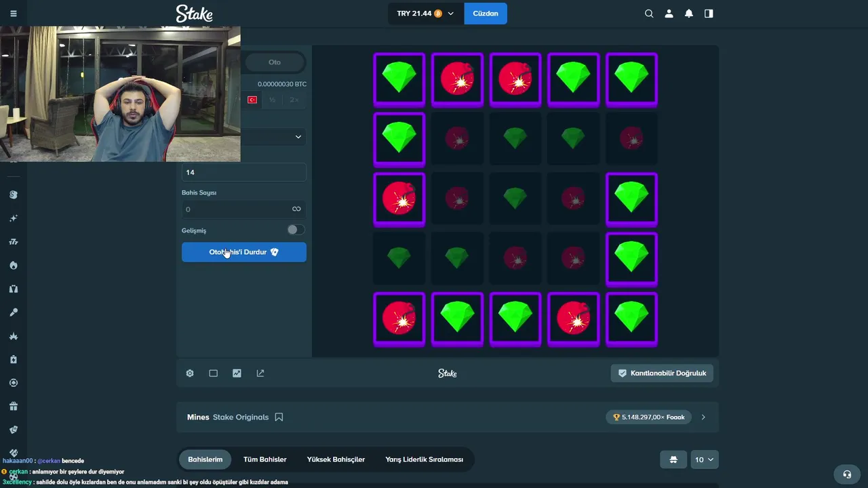868x488 pixels.
Task: Click the battery bonus icon in sidebar
Action: (x=14, y=359)
